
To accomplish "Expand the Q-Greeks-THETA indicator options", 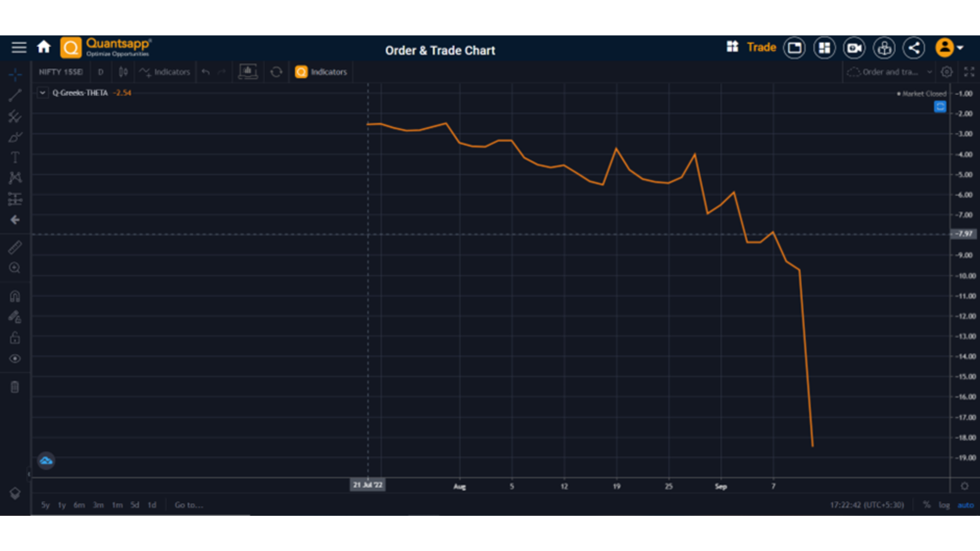I will pyautogui.click(x=42, y=93).
